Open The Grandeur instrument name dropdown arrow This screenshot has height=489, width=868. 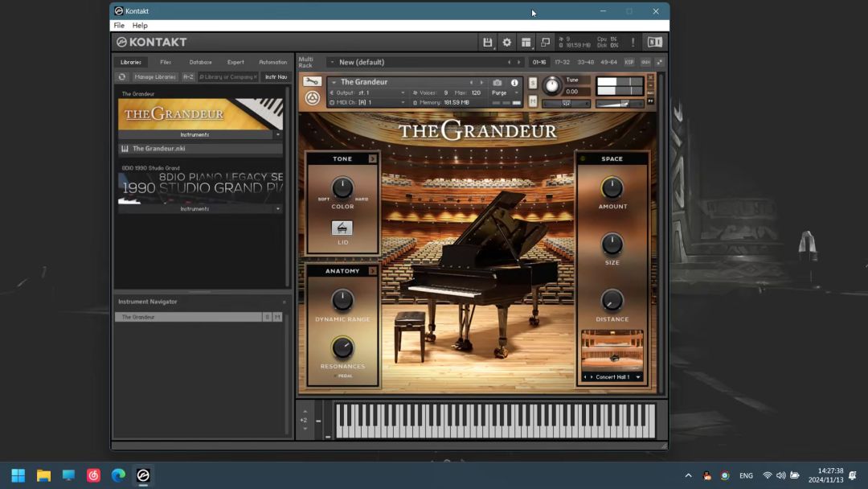click(x=334, y=83)
